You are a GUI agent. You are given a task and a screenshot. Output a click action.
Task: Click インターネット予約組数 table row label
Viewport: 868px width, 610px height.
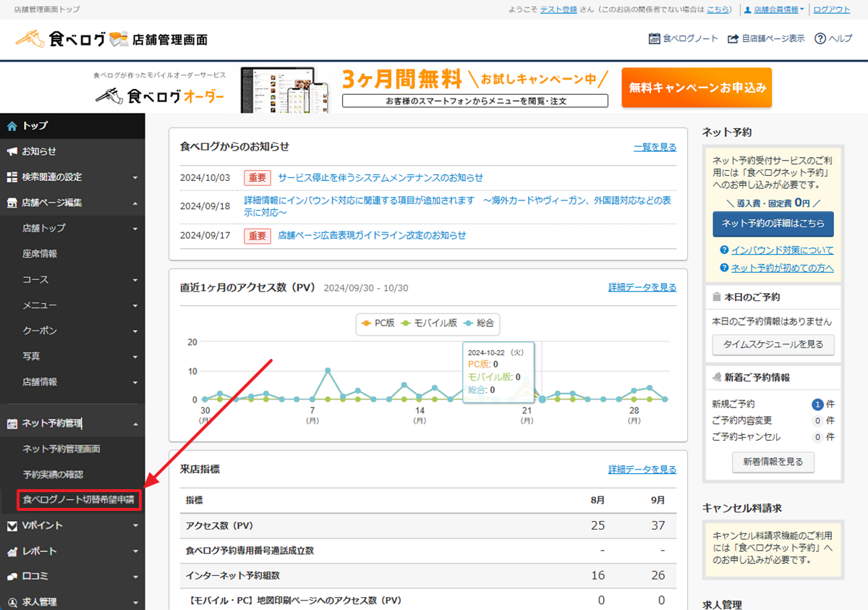[x=232, y=576]
